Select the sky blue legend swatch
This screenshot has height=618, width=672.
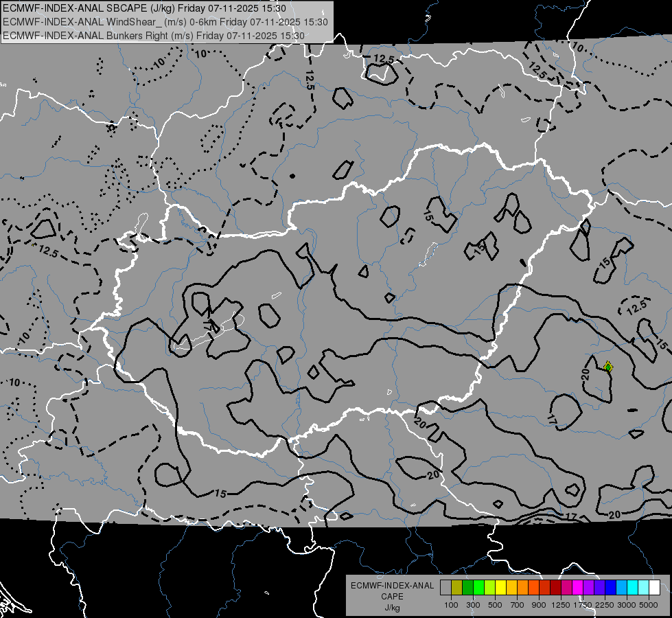[622, 587]
